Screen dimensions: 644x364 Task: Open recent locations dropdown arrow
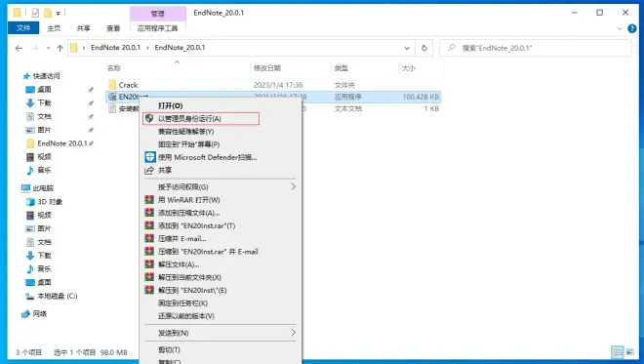(x=49, y=48)
